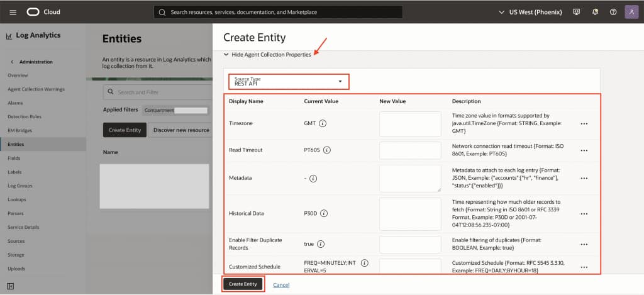
Task: Select Entities in the sidebar
Action: [x=43, y=144]
